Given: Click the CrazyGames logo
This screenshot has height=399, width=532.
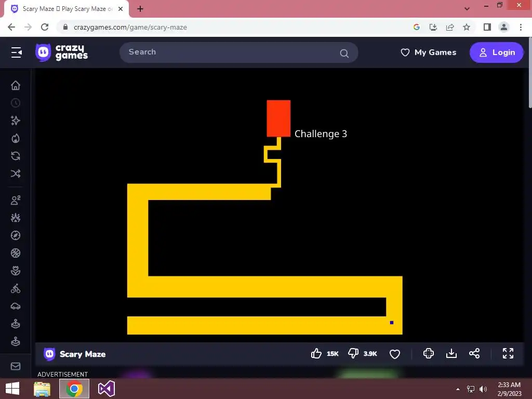Looking at the screenshot, I should (x=62, y=52).
